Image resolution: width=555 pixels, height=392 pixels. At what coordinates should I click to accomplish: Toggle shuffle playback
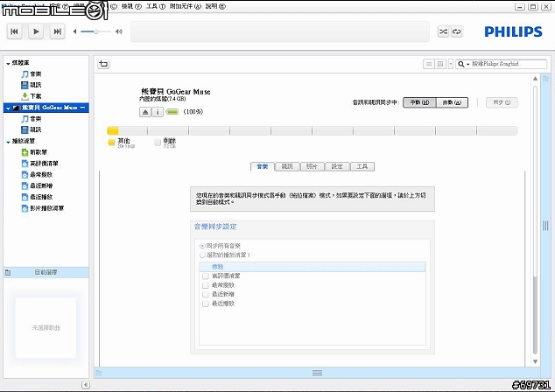tap(443, 31)
